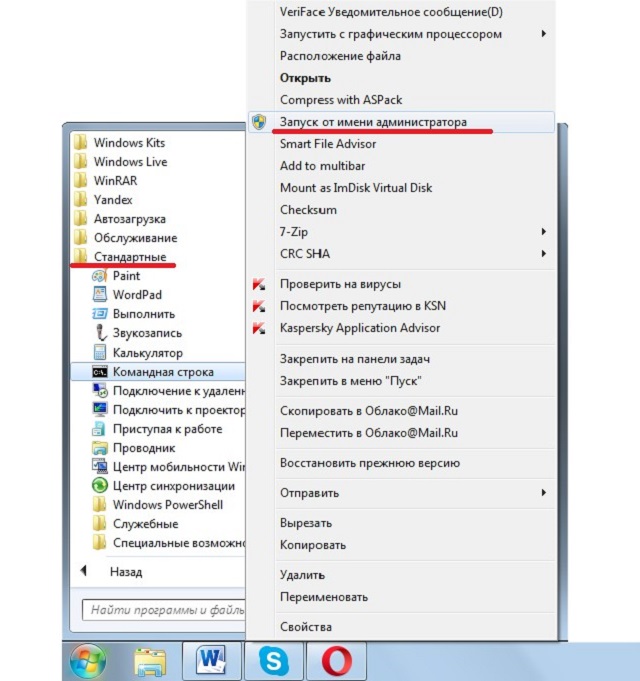The width and height of the screenshot is (640, 681).
Task: Click the Windows PowerShell folder icon
Action: click(99, 505)
